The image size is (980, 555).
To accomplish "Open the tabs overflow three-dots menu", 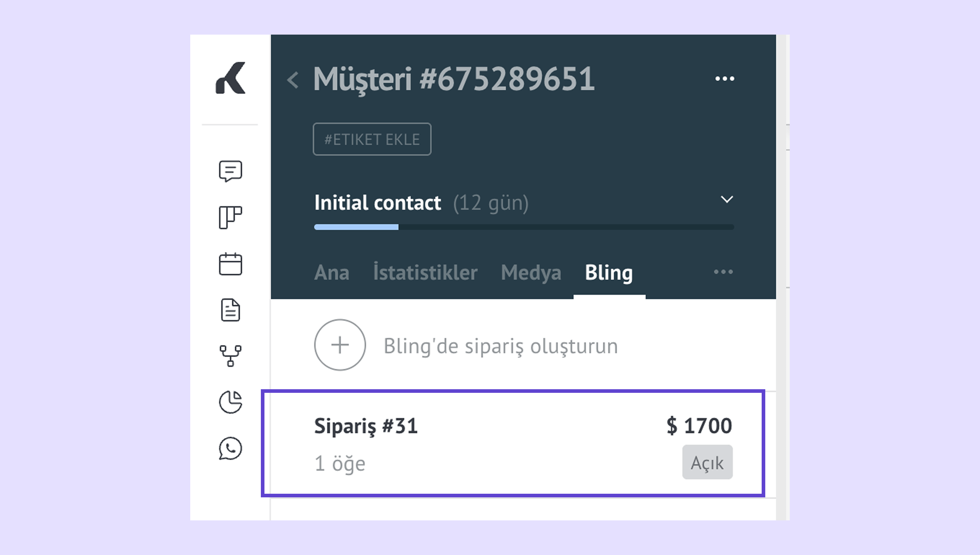I will [723, 272].
